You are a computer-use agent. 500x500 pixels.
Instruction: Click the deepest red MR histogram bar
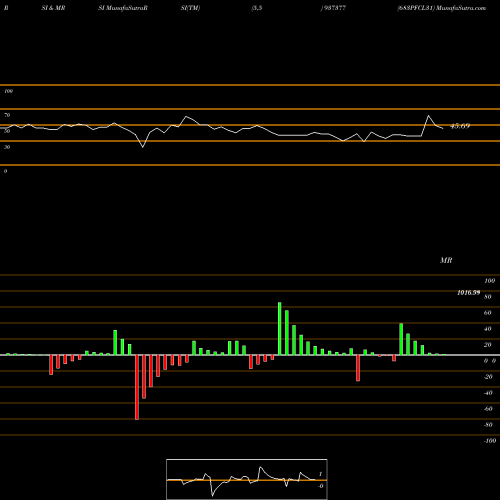click(x=137, y=387)
